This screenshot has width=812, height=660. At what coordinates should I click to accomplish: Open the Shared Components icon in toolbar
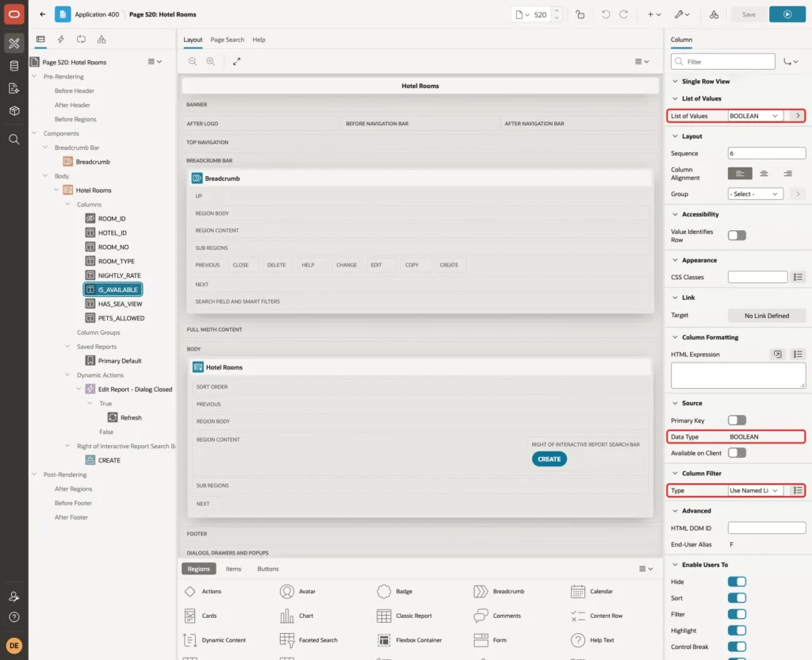(x=714, y=14)
